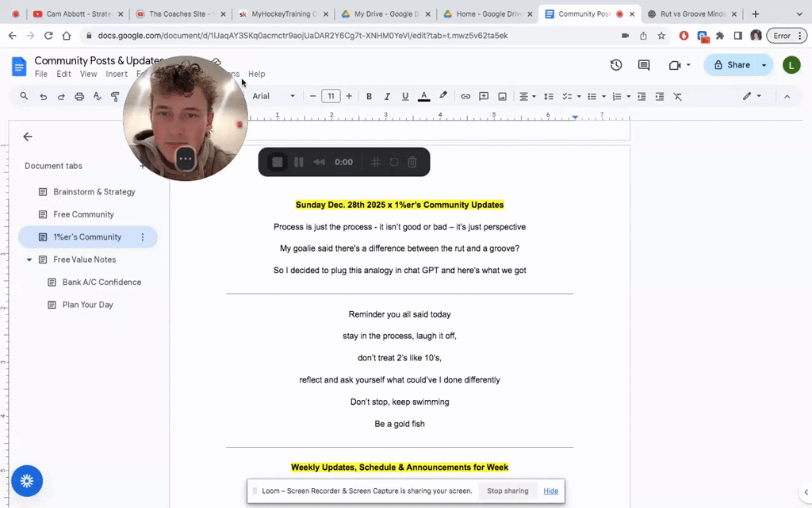812x508 pixels.
Task: Toggle italic formatting
Action: (387, 96)
